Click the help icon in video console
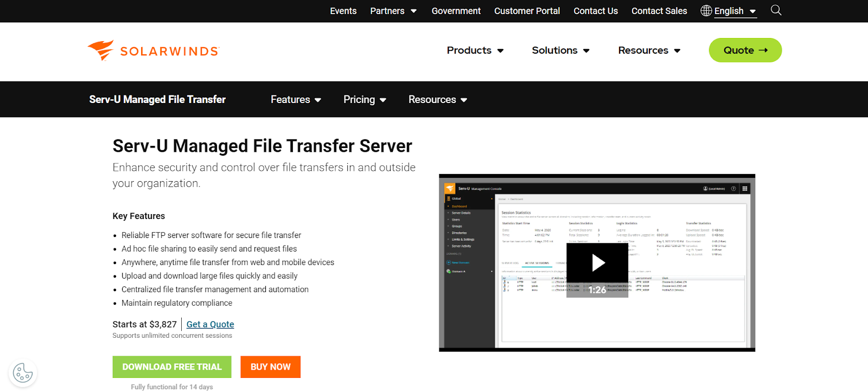Viewport: 868px width, 392px height. 733,189
